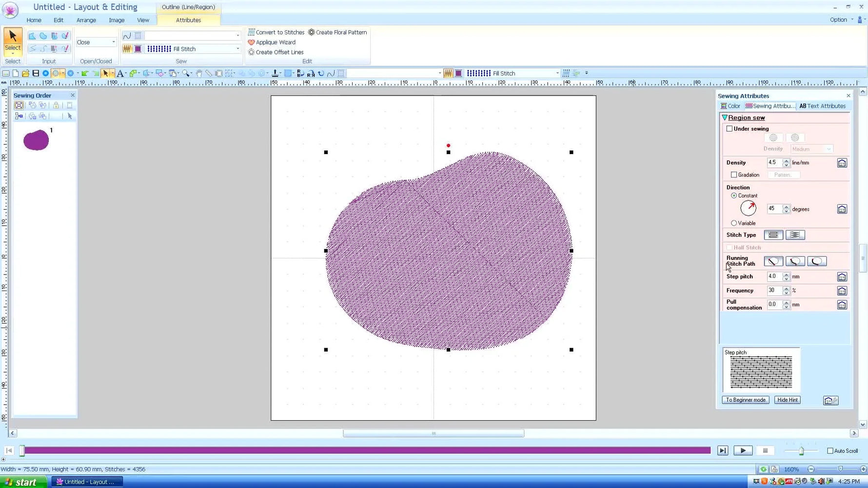Open the Arrange ribbon tab
Viewport: 868px width, 488px height.
point(86,20)
